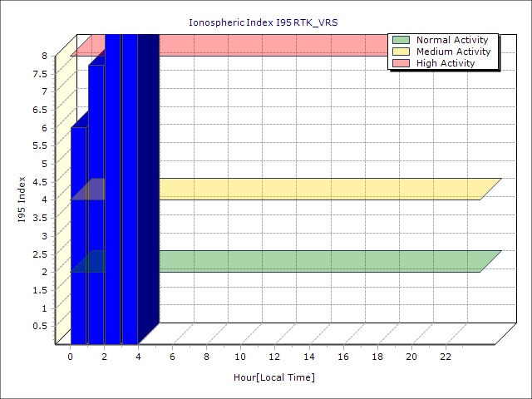Click the red High Activity legend swatch
Image resolution: width=532 pixels, height=399 pixels.
(401, 63)
